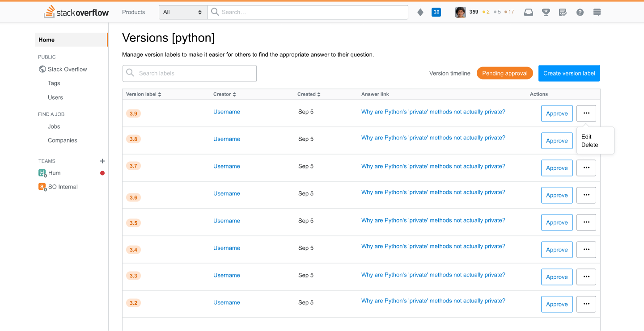Click the Sep 5 date in the 3.7 row

pyautogui.click(x=306, y=166)
